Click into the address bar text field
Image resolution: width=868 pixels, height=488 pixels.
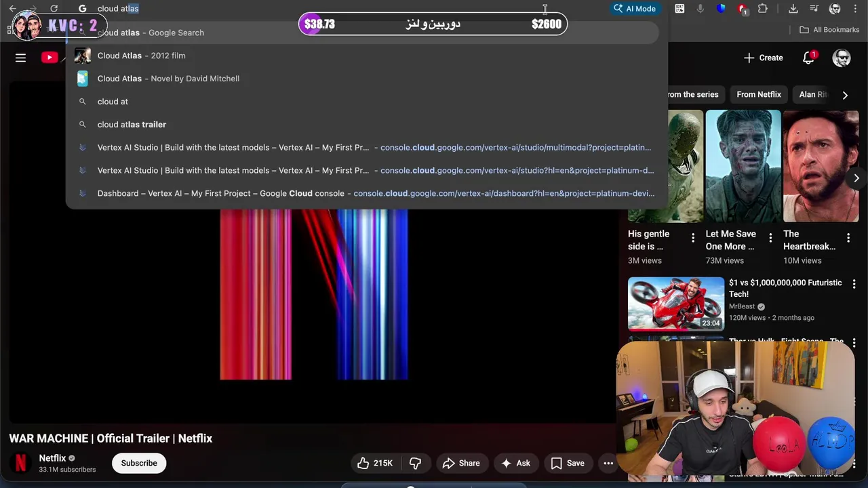pos(339,9)
